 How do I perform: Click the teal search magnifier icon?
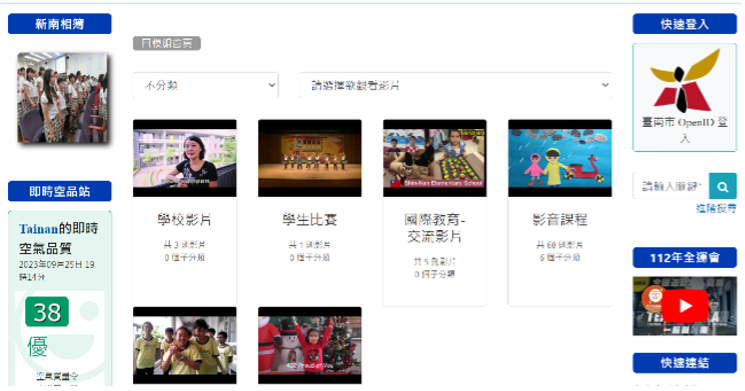point(722,186)
